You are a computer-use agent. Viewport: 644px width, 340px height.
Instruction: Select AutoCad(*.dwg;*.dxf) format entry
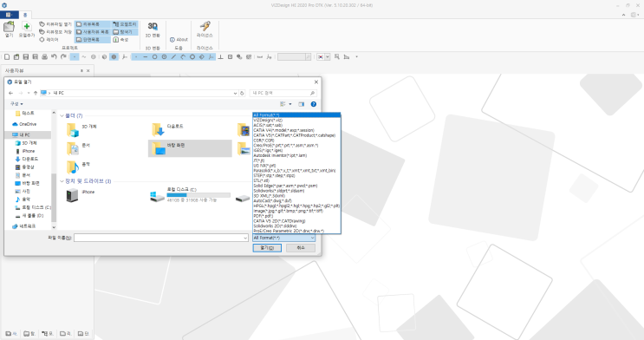(296, 200)
